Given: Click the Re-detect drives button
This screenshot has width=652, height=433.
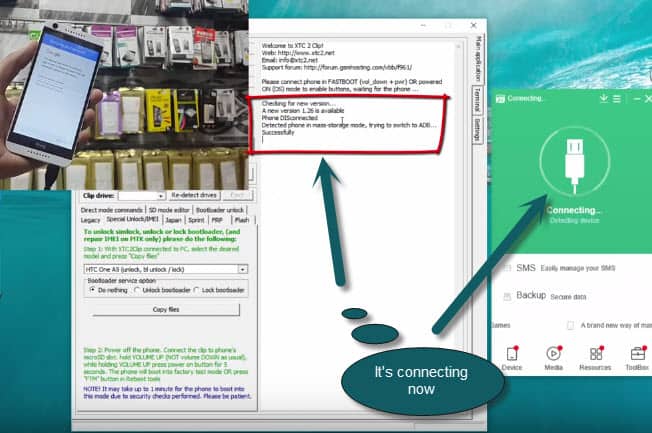Looking at the screenshot, I should pos(194,195).
